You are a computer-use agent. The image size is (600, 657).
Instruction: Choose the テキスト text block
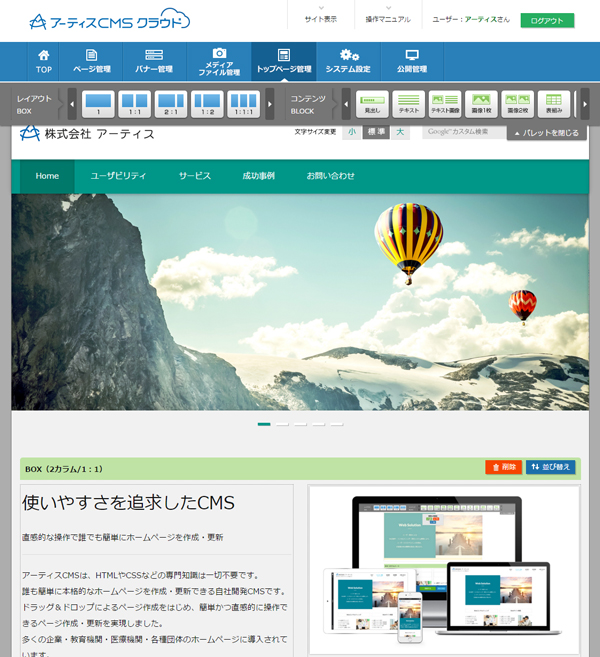409,104
